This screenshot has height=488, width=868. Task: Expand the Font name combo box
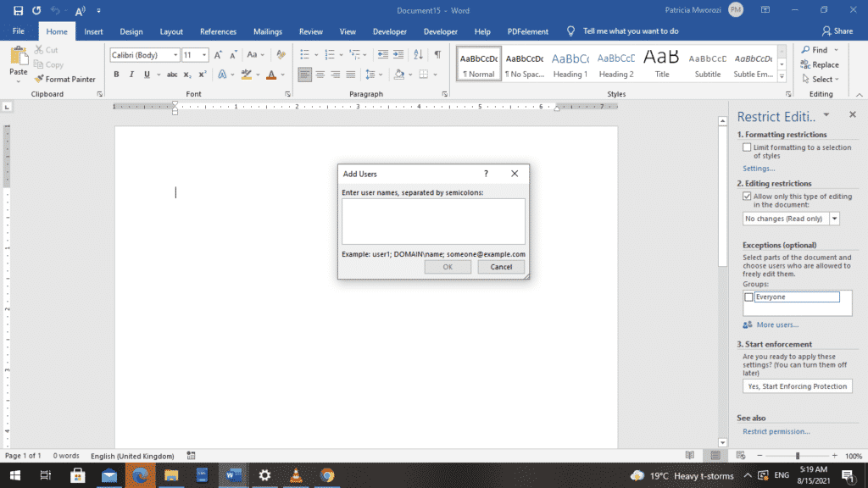click(174, 54)
